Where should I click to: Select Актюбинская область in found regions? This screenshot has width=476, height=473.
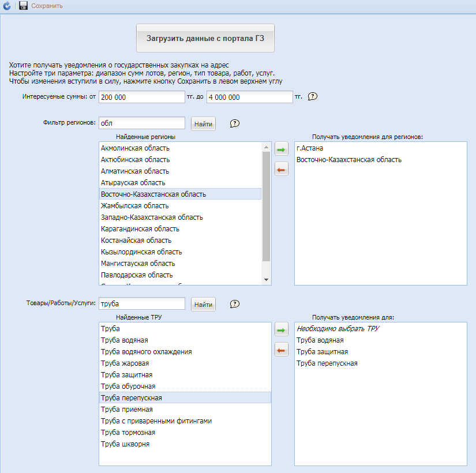click(180, 160)
